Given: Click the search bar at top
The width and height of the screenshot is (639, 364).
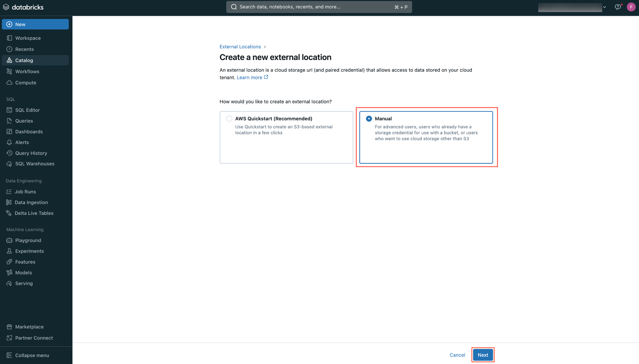Looking at the screenshot, I should pyautogui.click(x=319, y=7).
